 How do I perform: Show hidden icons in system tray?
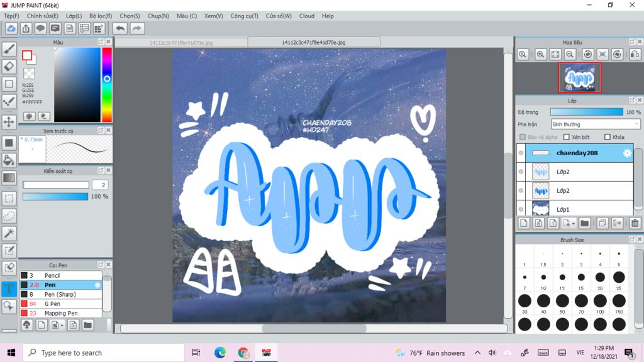pyautogui.click(x=477, y=353)
